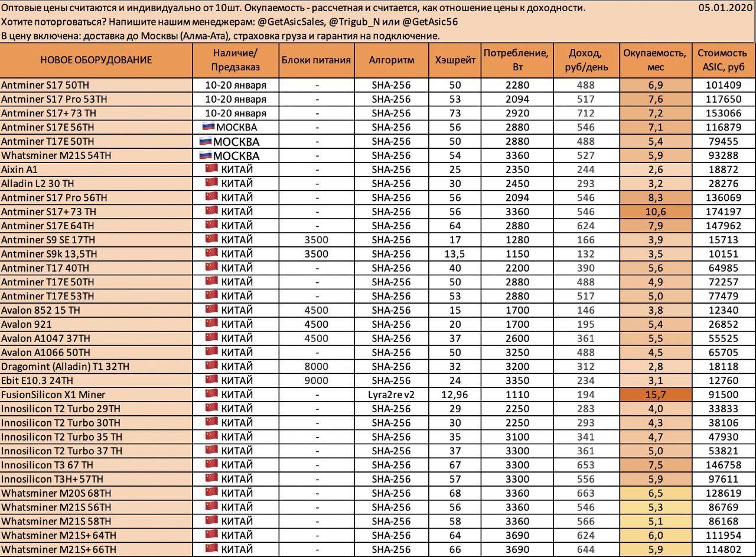Screen dimensions: 756x557
Task: Select the dark orange payback cell 15,7
Action: (x=655, y=395)
